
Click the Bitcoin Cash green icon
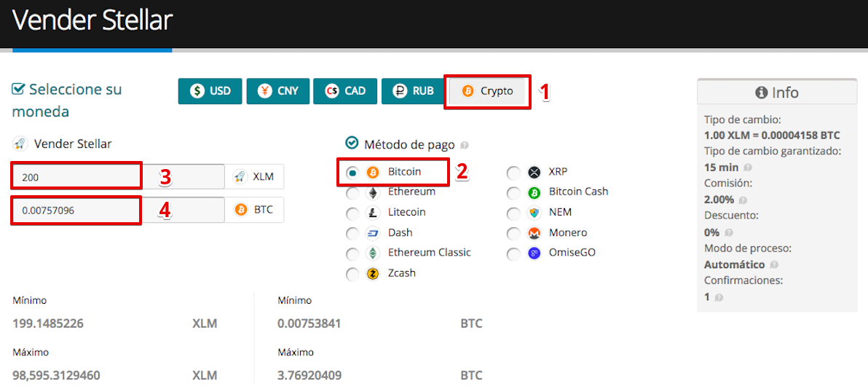click(534, 193)
